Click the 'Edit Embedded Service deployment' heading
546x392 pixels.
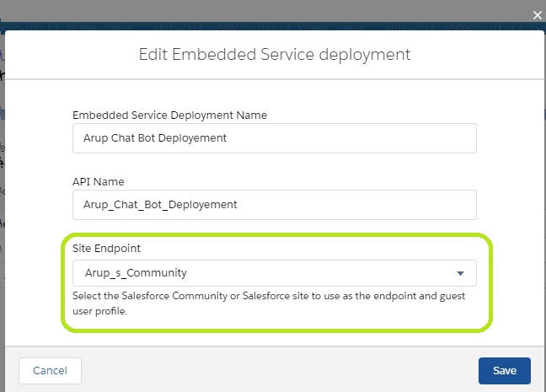(x=275, y=54)
